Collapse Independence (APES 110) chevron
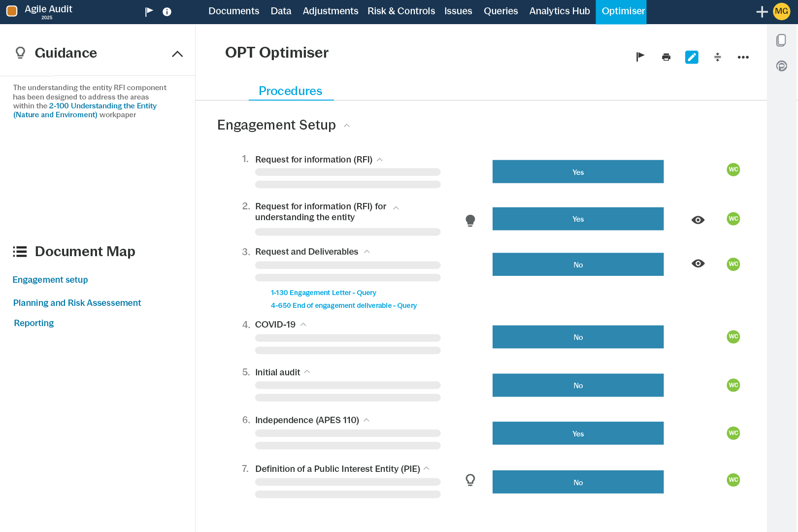Viewport: 798px width, 532px height. (x=366, y=420)
